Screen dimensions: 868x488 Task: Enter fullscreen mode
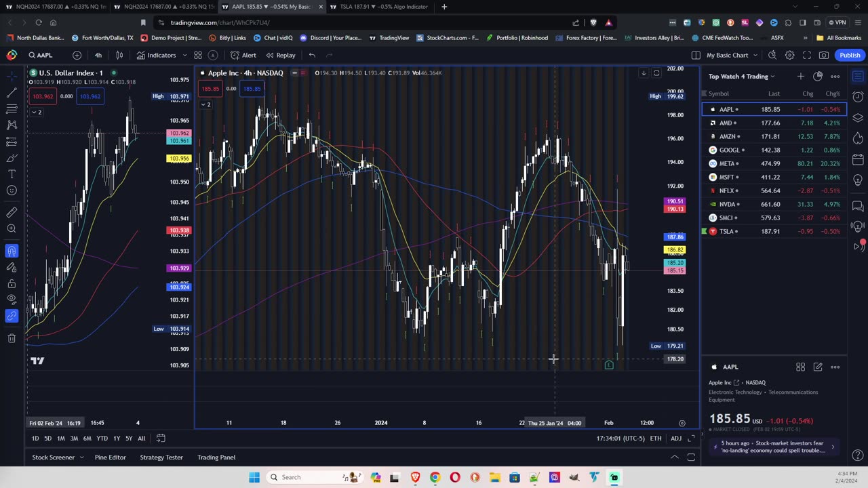(x=807, y=55)
